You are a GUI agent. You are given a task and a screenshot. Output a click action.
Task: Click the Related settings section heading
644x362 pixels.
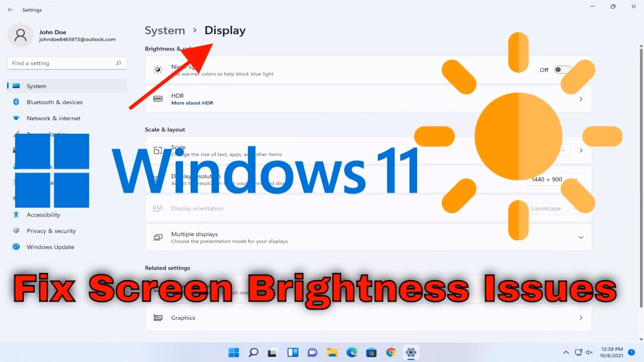(168, 268)
